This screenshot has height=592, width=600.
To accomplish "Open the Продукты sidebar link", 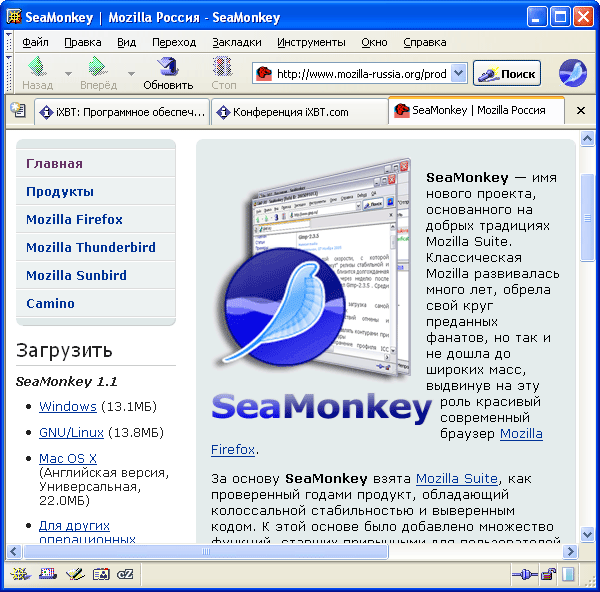I will coord(60,192).
